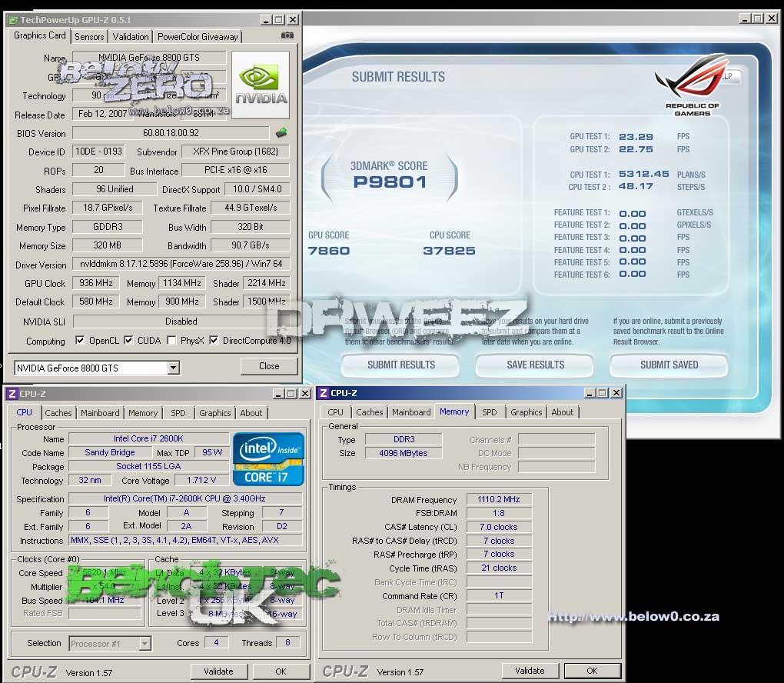
Task: Click the GPU Clock value 936 MHz
Action: click(x=96, y=283)
